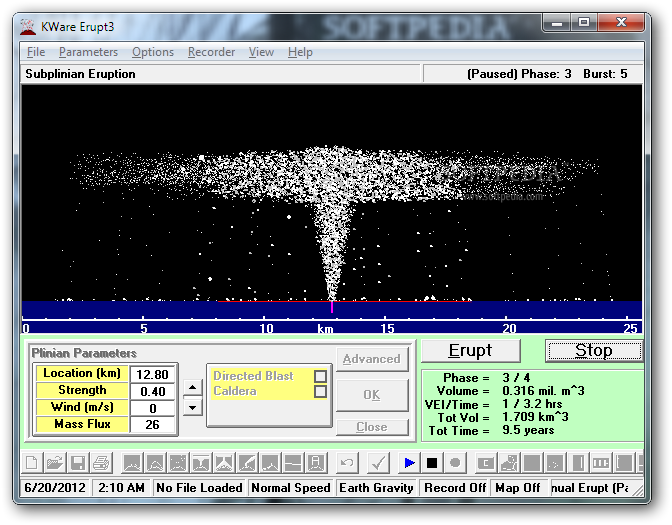
Task: Maximize the KWare Erupt3 window
Action: (x=584, y=23)
